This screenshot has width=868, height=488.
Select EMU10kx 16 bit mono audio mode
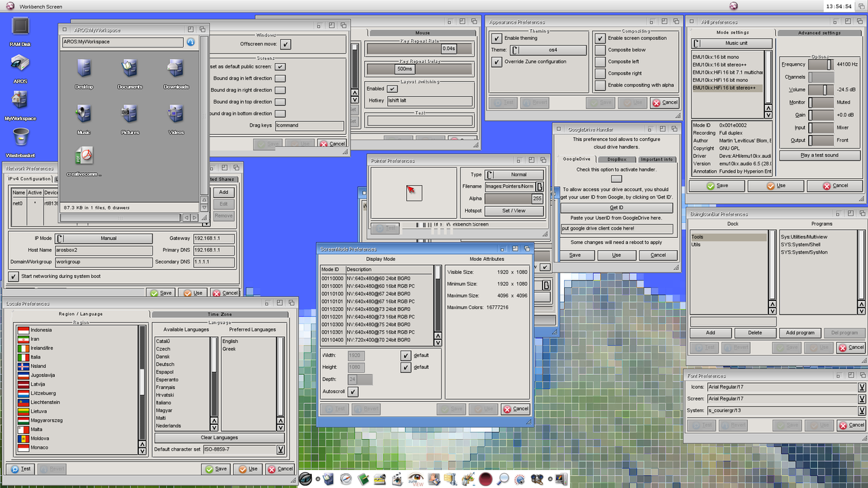(727, 56)
